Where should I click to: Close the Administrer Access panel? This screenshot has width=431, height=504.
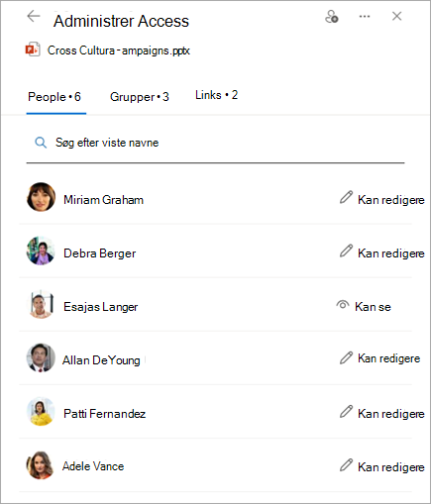pyautogui.click(x=396, y=16)
